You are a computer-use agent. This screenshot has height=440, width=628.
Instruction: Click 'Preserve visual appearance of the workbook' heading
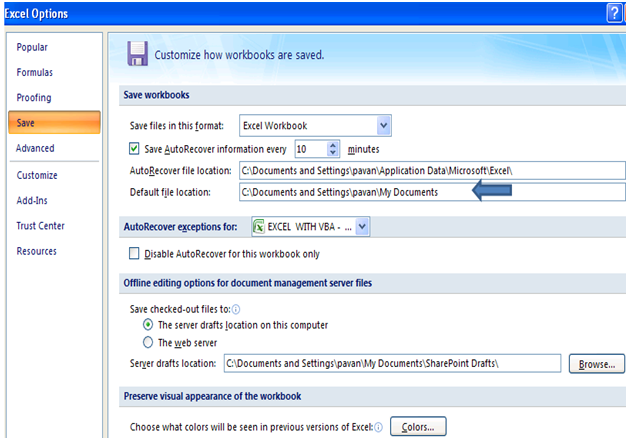click(x=212, y=396)
